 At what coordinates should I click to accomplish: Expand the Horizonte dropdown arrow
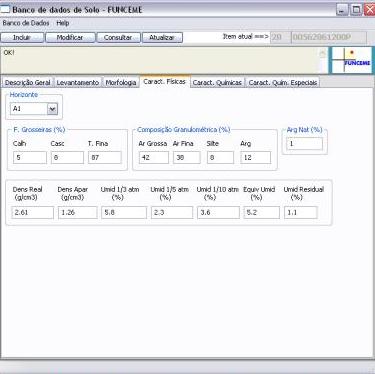tap(52, 109)
